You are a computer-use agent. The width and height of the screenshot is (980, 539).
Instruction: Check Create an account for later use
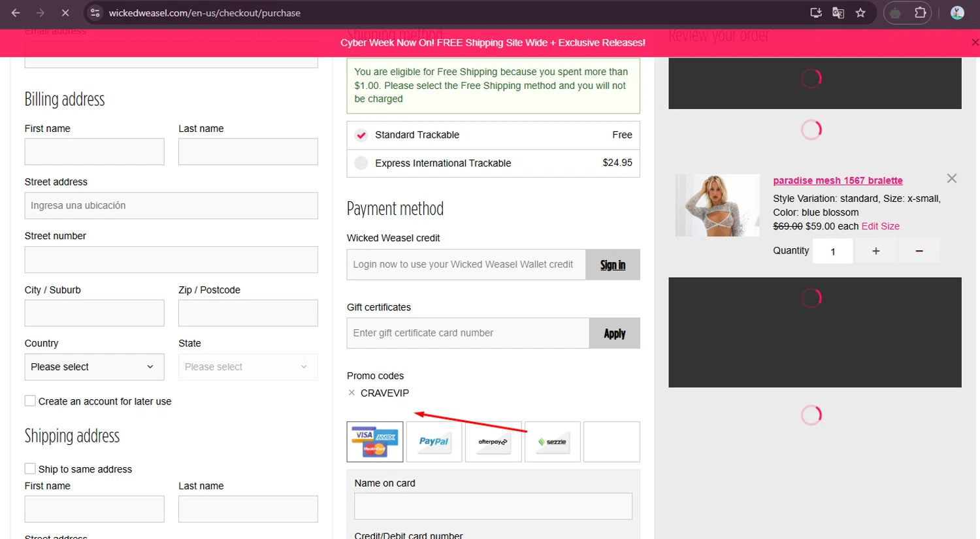(30, 401)
